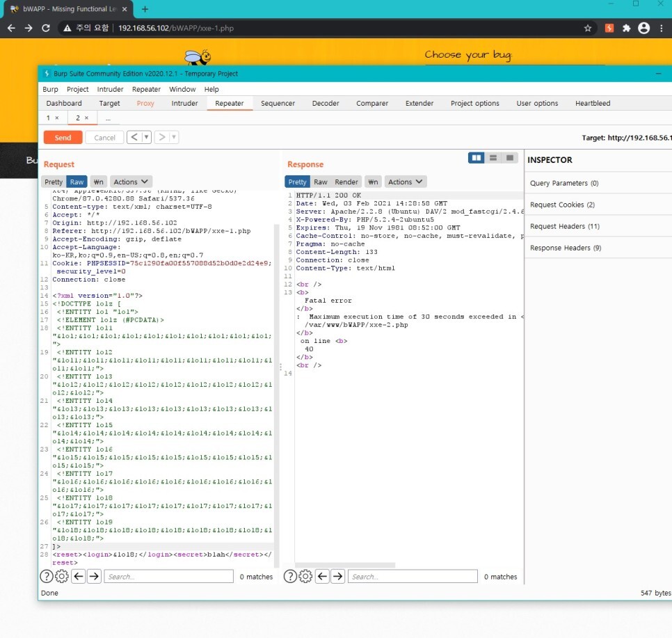Open the Intruder menu in menu bar
This screenshot has height=638, width=672.
tap(110, 89)
